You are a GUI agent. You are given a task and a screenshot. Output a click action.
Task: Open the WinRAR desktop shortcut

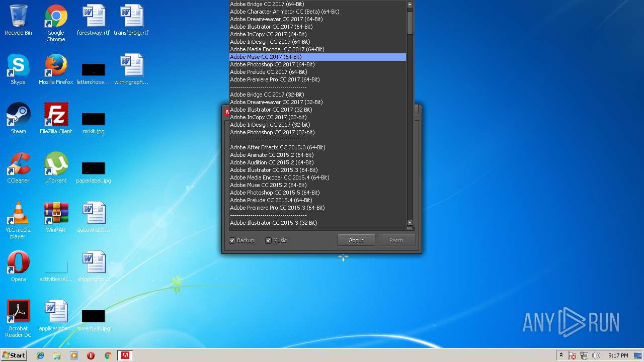[56, 218]
